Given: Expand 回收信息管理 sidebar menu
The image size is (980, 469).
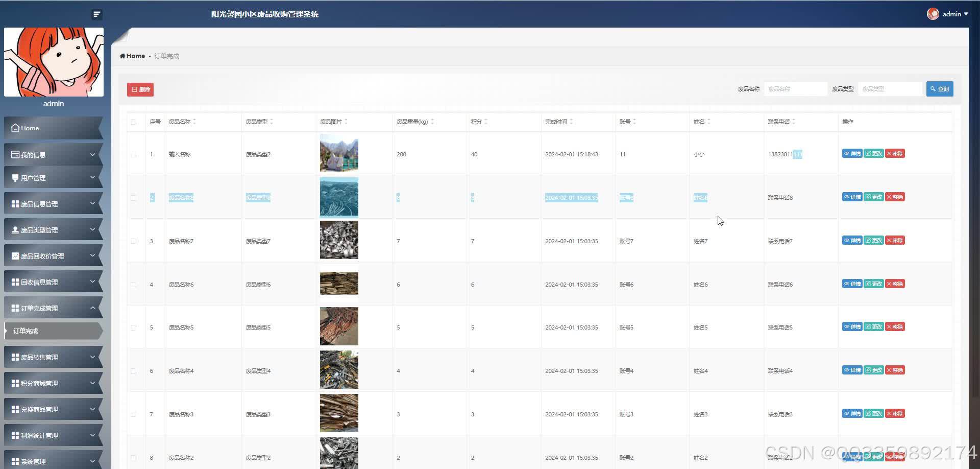Looking at the screenshot, I should pos(53,282).
